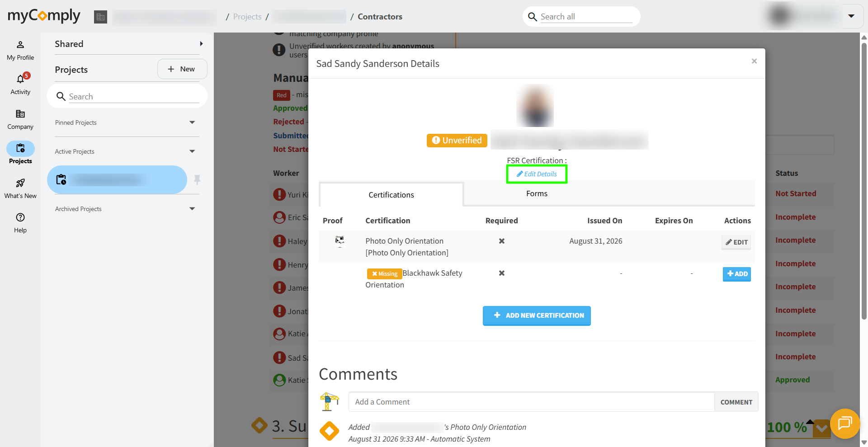The height and width of the screenshot is (447, 868).
Task: Switch to the Certifications tab
Action: tap(391, 195)
